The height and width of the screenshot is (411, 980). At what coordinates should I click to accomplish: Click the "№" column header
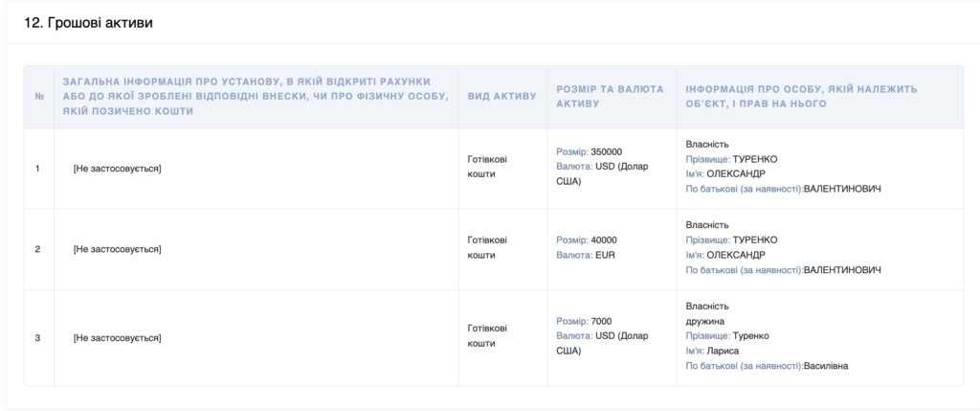38,96
